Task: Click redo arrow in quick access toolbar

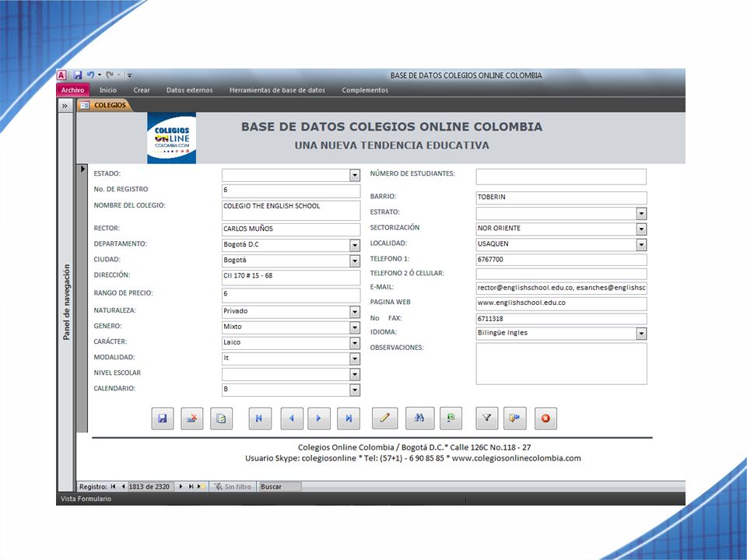Action: coord(110,75)
